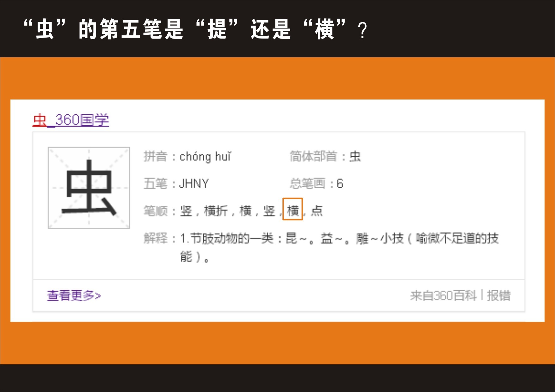This screenshot has width=555, height=392.
Task: Click the "来自360百科" source link
Action: click(x=443, y=296)
